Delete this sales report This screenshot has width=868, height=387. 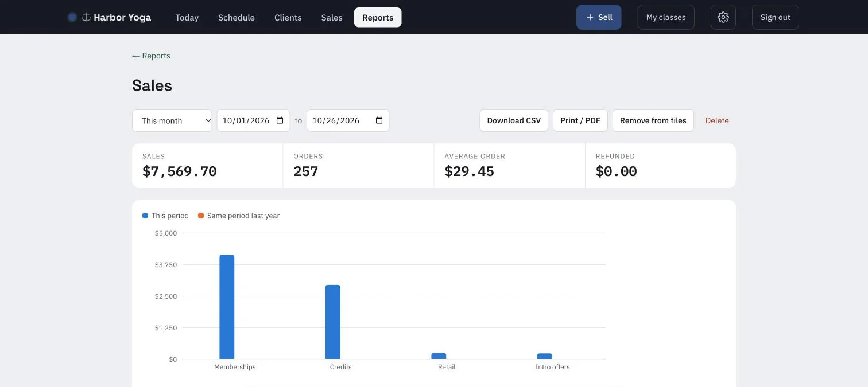coord(717,120)
